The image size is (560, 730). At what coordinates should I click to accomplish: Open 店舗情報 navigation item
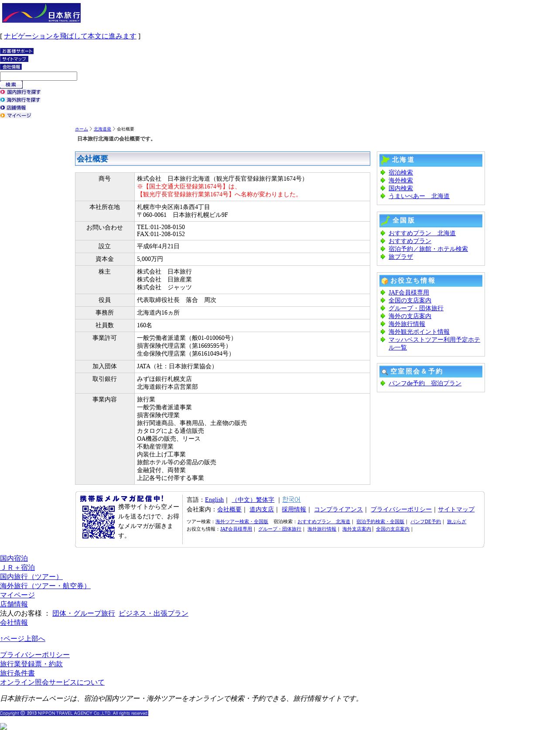(13, 108)
